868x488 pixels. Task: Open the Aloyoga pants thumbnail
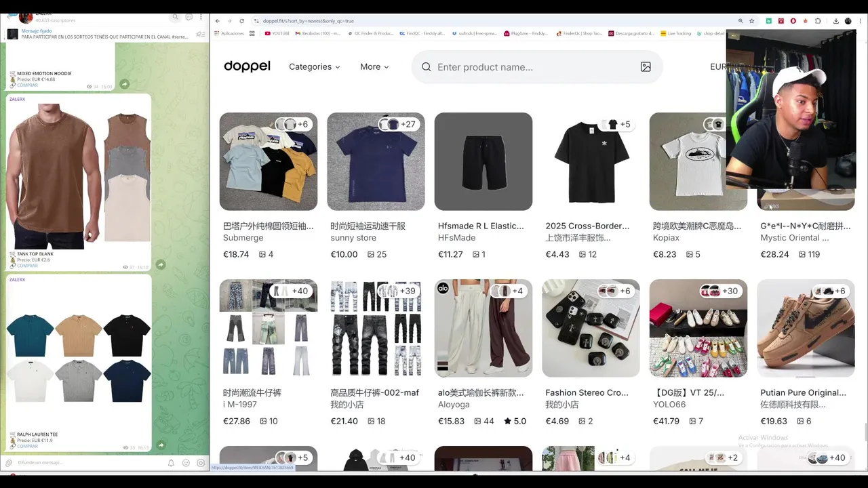(x=484, y=328)
